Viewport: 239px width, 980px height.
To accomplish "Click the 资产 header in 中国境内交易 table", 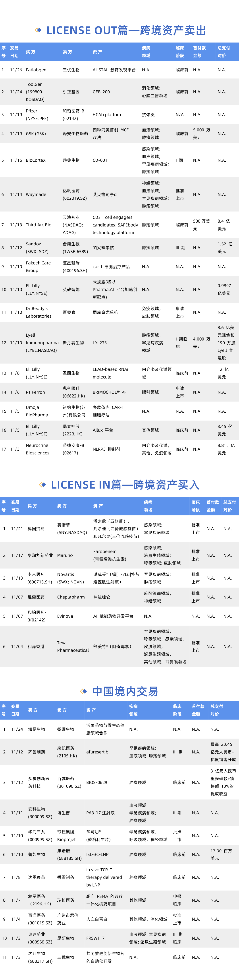I will (91, 710).
